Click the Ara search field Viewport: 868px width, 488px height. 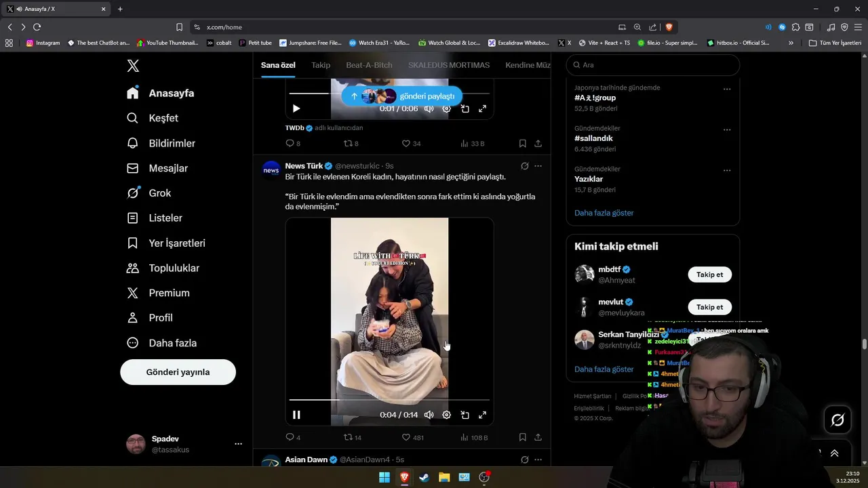click(x=653, y=65)
